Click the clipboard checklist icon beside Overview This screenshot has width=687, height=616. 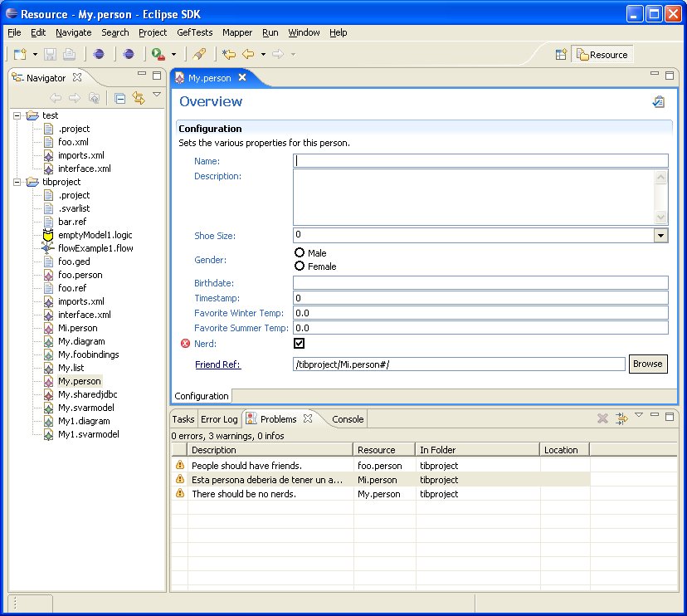coord(658,102)
